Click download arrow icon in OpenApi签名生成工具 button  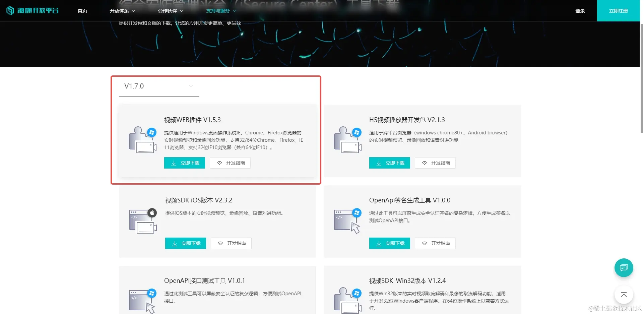379,244
